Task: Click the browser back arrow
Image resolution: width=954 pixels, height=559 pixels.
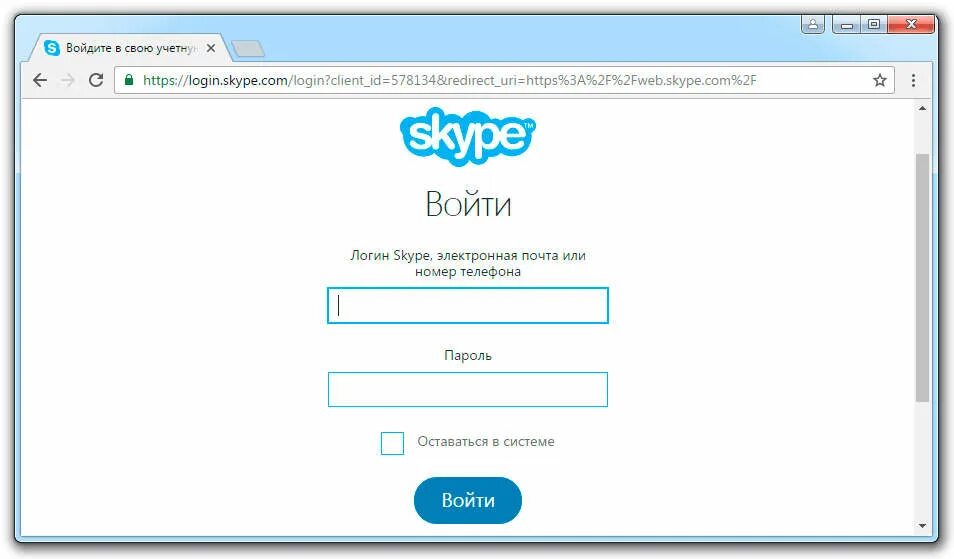Action: [40, 80]
